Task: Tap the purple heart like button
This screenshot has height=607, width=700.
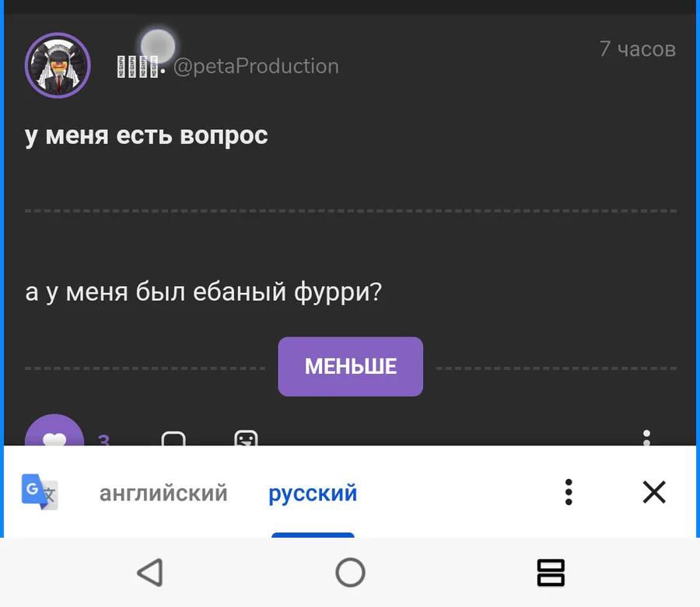Action: click(x=54, y=434)
